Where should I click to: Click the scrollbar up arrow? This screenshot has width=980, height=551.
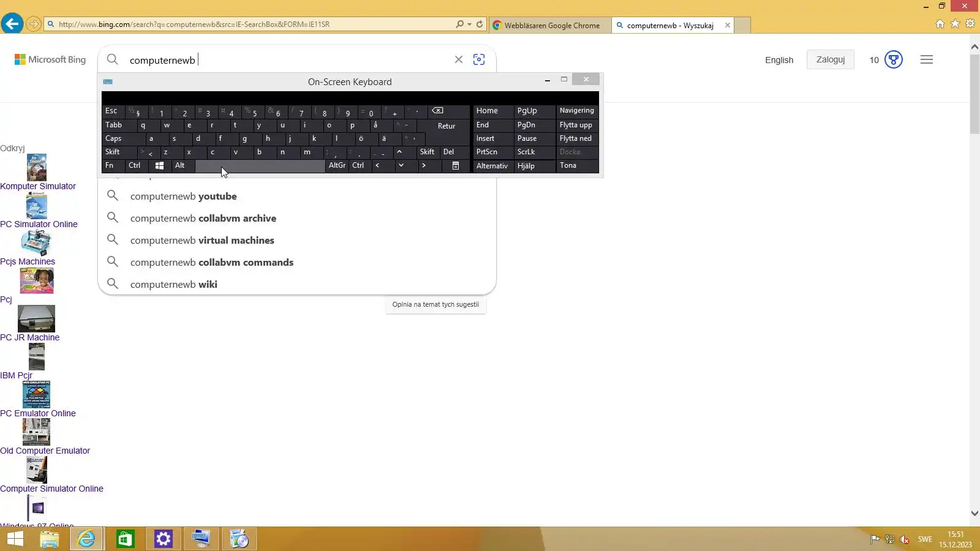click(x=974, y=47)
